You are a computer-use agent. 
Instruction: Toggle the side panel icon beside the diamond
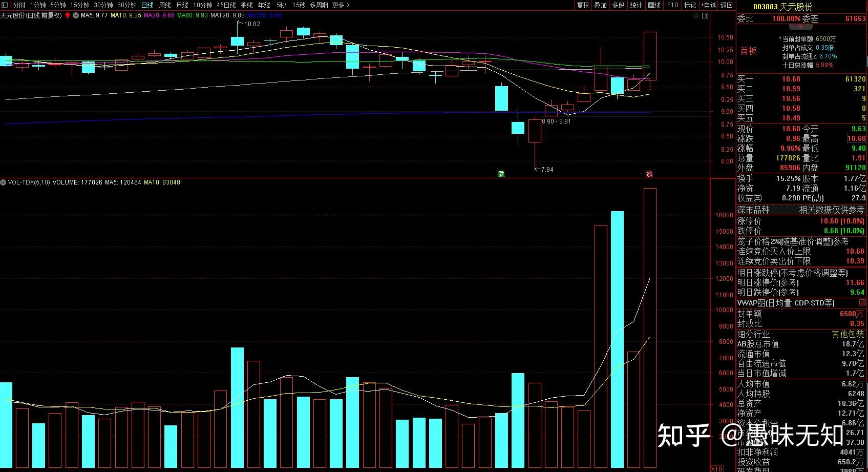(x=705, y=16)
